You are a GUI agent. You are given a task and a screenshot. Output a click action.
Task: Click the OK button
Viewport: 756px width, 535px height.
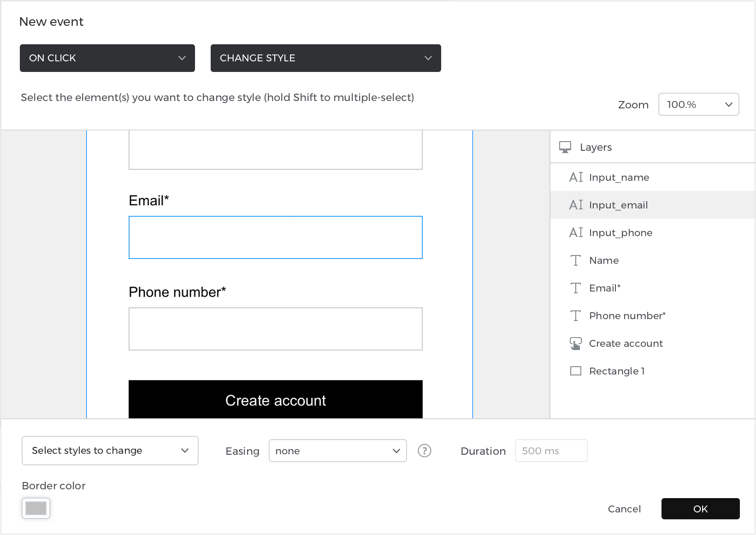700,509
